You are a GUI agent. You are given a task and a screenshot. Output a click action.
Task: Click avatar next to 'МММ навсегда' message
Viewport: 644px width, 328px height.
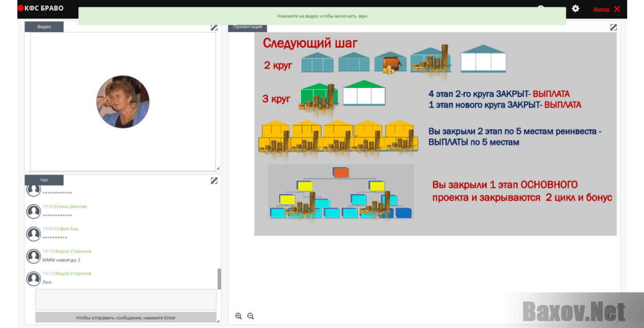tap(34, 256)
